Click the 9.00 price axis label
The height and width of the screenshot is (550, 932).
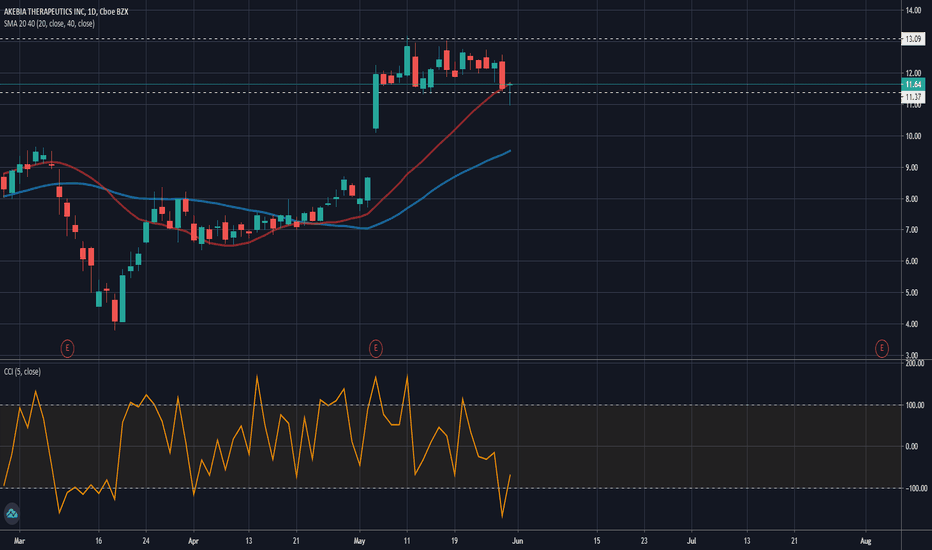coord(913,168)
